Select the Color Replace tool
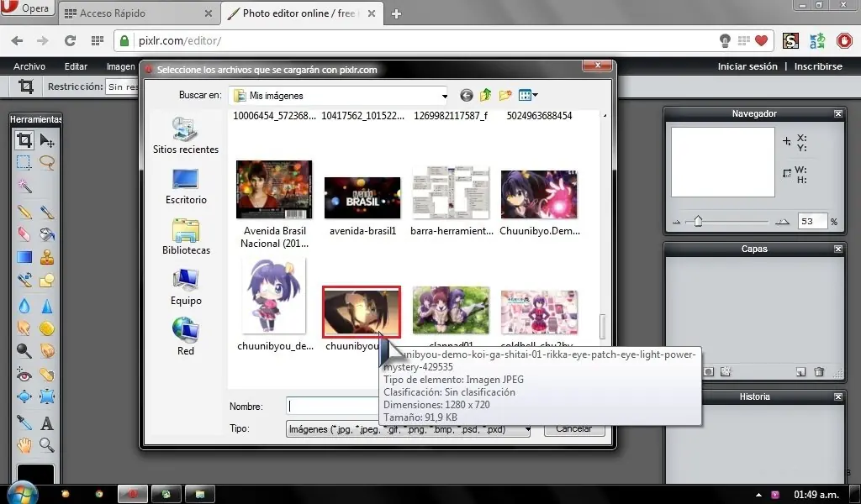This screenshot has width=861, height=504. 24,281
